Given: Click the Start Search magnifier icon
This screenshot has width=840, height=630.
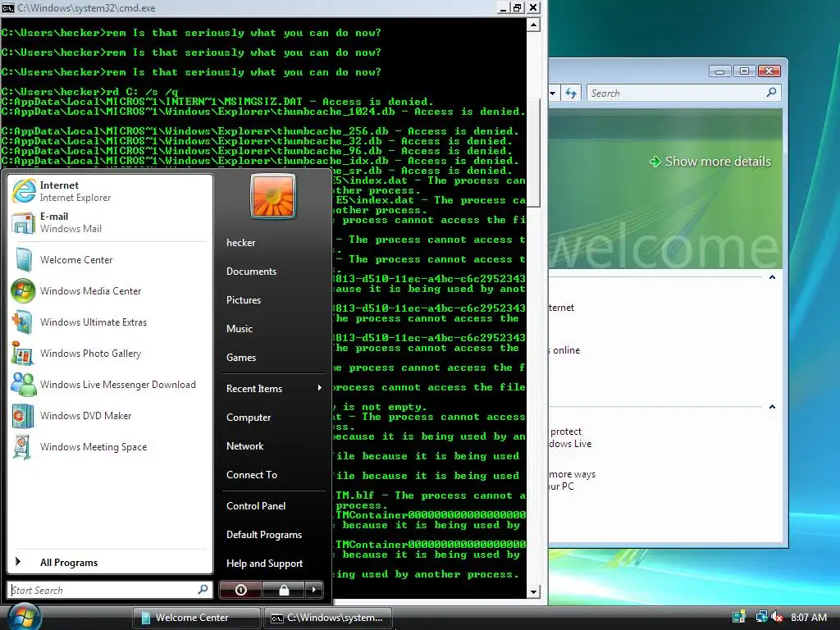Looking at the screenshot, I should point(203,589).
